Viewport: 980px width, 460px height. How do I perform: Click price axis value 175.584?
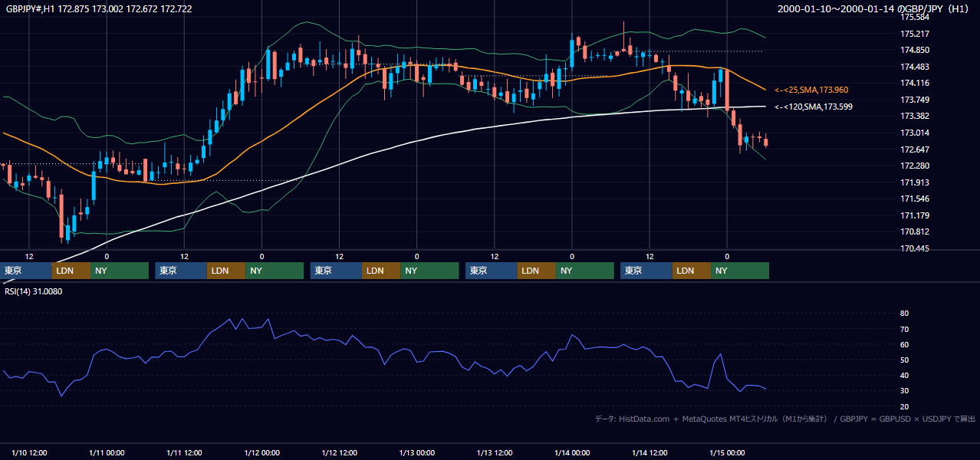pos(915,17)
